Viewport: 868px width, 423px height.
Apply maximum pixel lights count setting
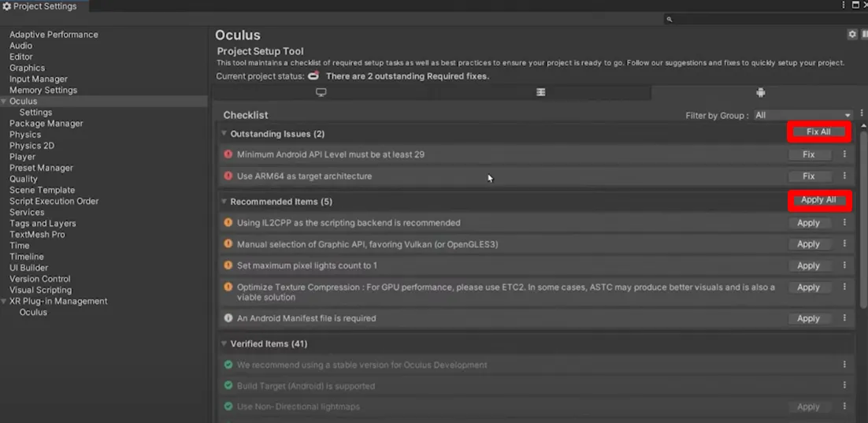click(x=809, y=265)
